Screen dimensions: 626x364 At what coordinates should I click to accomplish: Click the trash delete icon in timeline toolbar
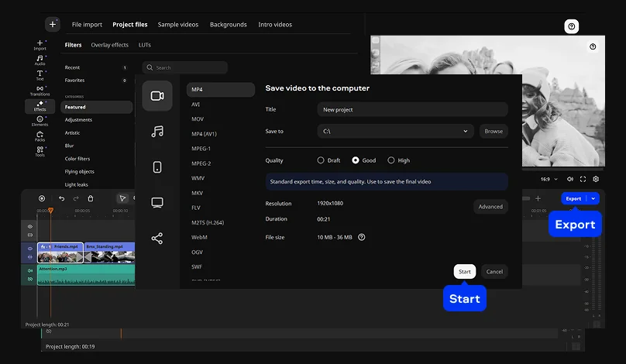pos(91,199)
